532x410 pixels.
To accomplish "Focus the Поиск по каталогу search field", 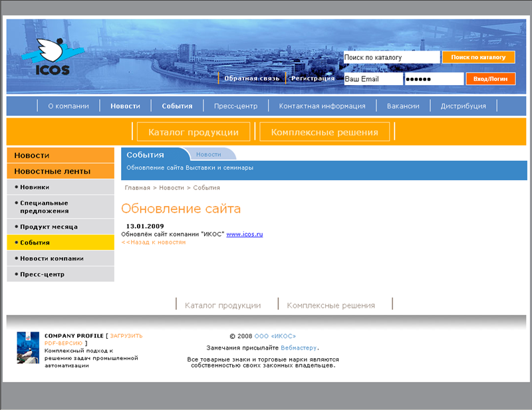I will 391,58.
